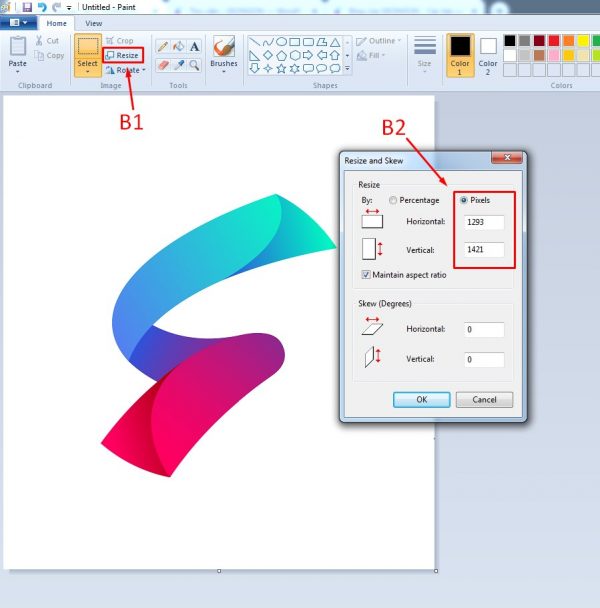This screenshot has width=600, height=608.
Task: Open the Paste dropdown arrow
Action: (17, 72)
